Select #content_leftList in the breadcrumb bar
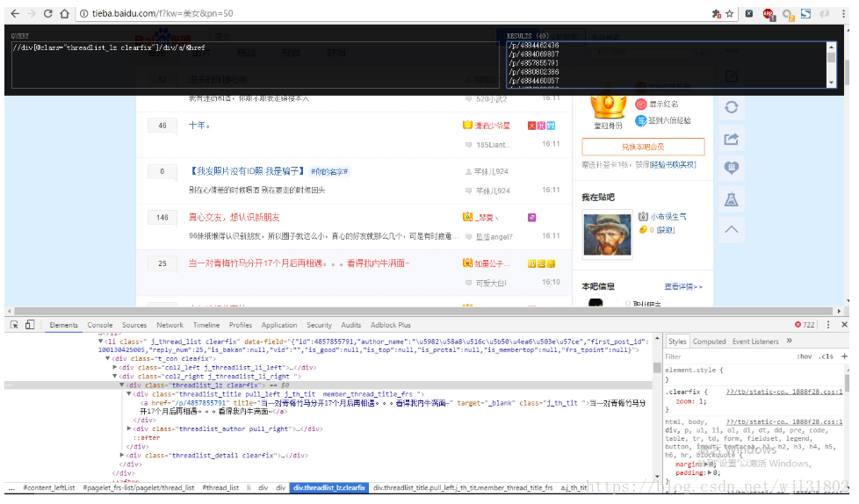The height and width of the screenshot is (504, 859). point(49,487)
